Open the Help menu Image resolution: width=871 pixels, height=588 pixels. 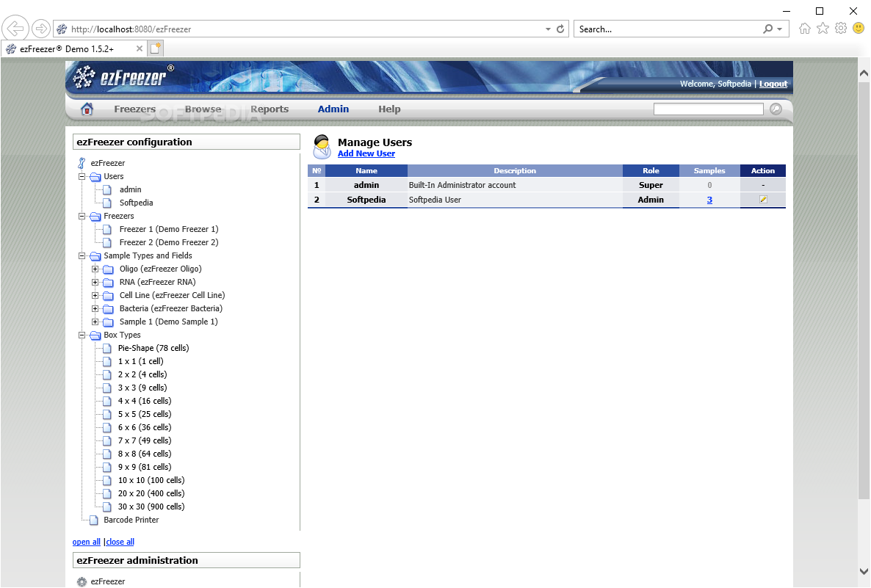point(389,109)
